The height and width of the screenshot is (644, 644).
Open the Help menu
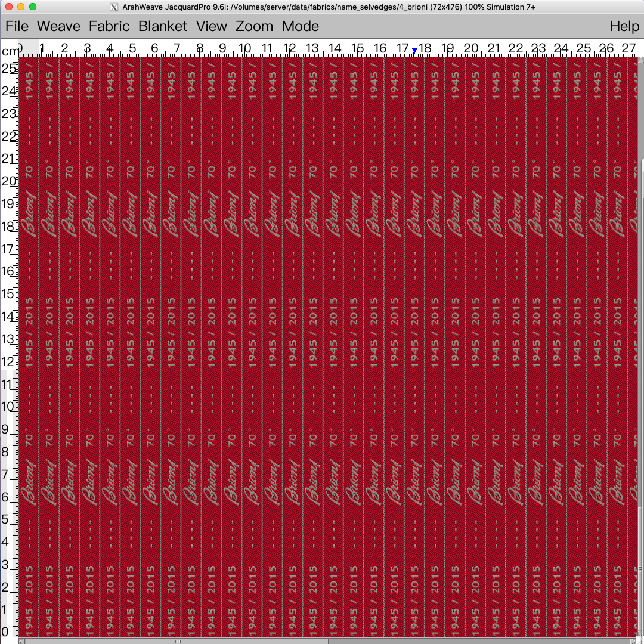(624, 26)
